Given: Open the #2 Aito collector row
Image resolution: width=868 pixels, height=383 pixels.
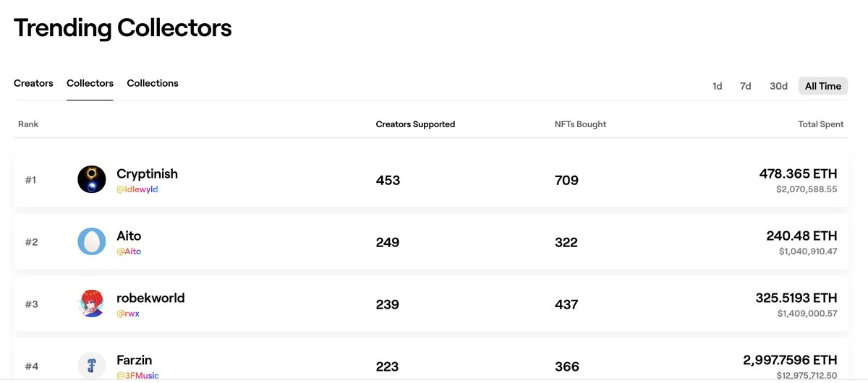Looking at the screenshot, I should click(x=431, y=241).
